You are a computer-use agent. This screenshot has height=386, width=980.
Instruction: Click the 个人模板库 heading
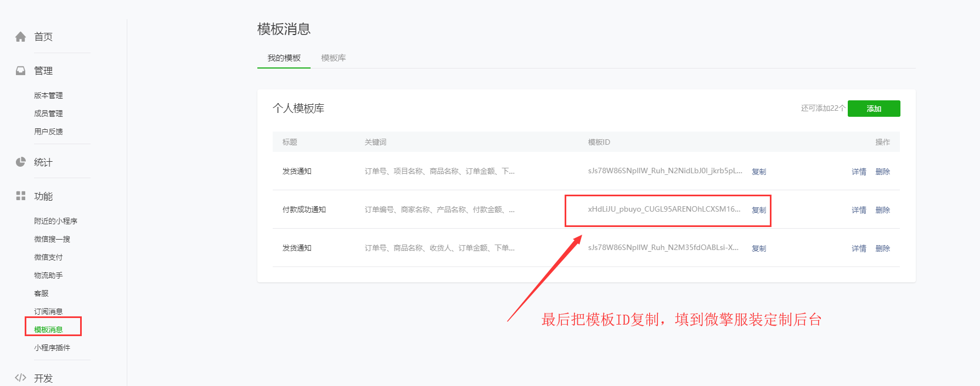tap(298, 109)
